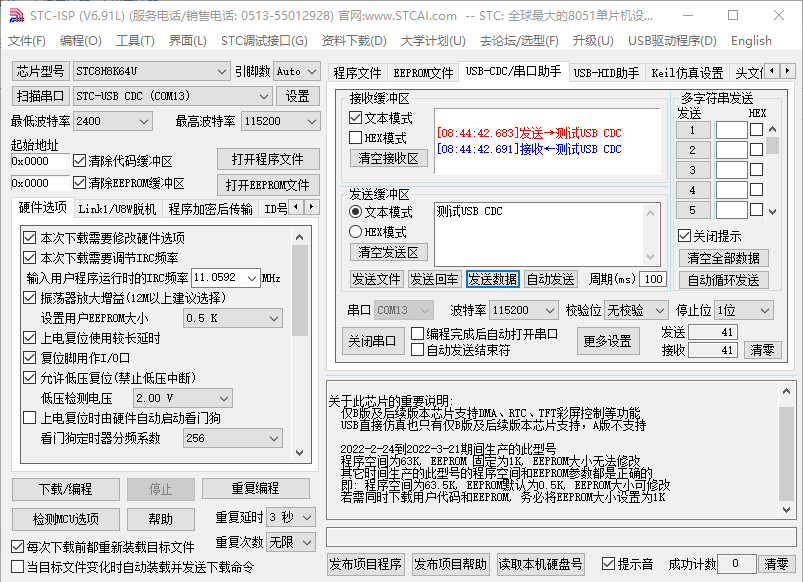Click the 关闭串口 button
This screenshot has height=582, width=803.
coord(372,341)
